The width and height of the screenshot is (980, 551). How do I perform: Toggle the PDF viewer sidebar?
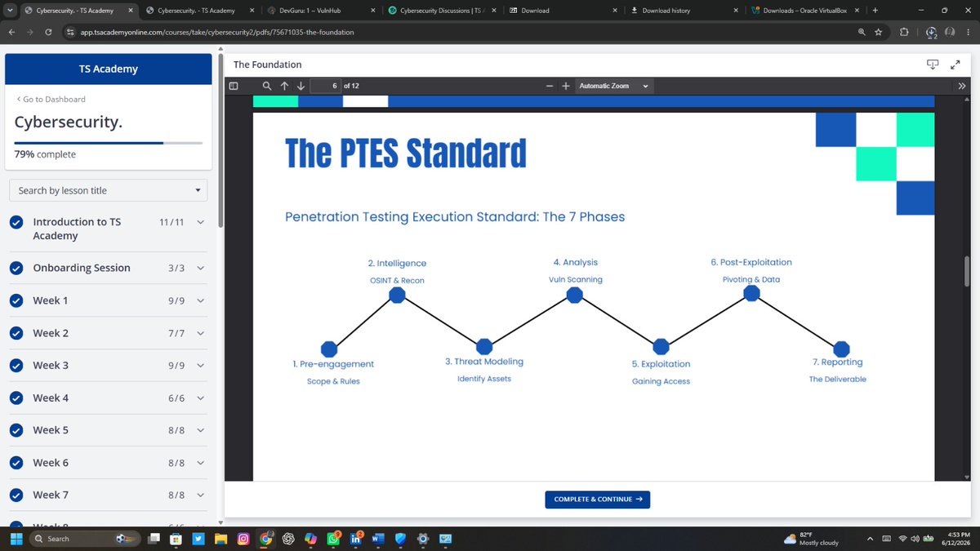(x=234, y=86)
